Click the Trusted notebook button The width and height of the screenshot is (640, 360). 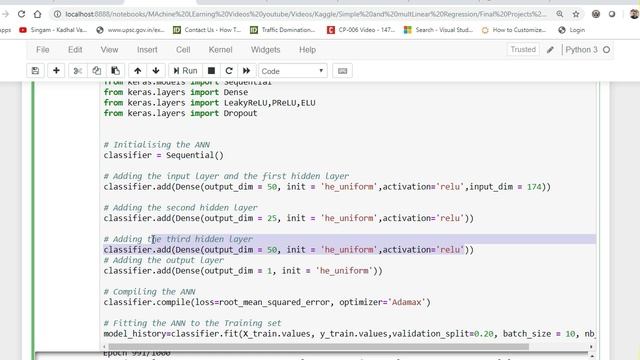523,49
